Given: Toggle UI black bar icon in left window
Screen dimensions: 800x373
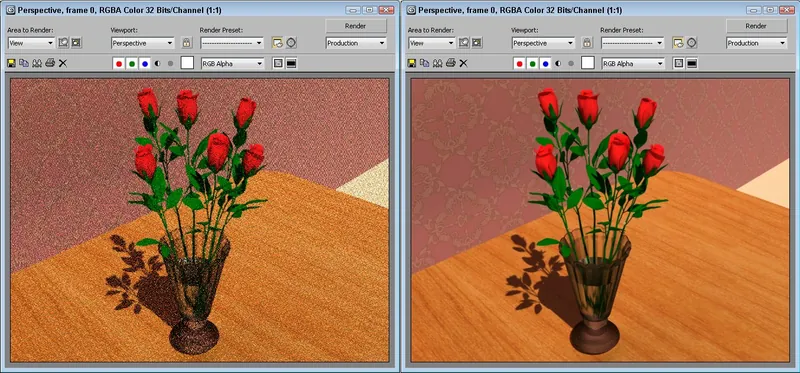Looking at the screenshot, I should tap(291, 63).
